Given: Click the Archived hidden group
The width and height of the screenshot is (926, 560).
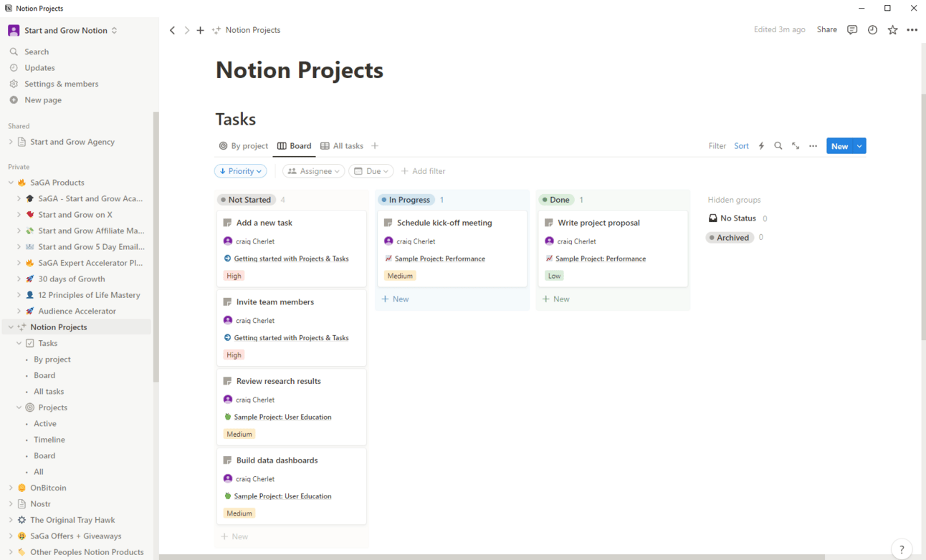Looking at the screenshot, I should (x=729, y=238).
